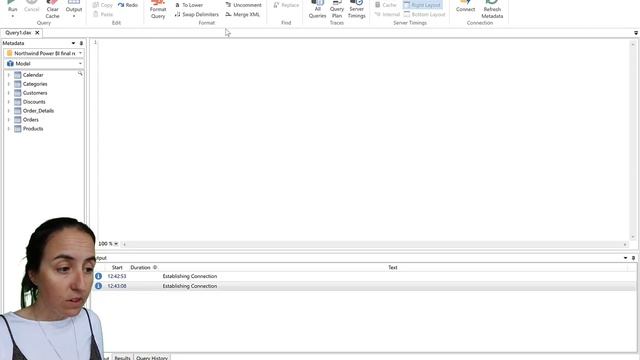Open the Output panel options arrow
This screenshot has height=360, width=640.
[625, 258]
